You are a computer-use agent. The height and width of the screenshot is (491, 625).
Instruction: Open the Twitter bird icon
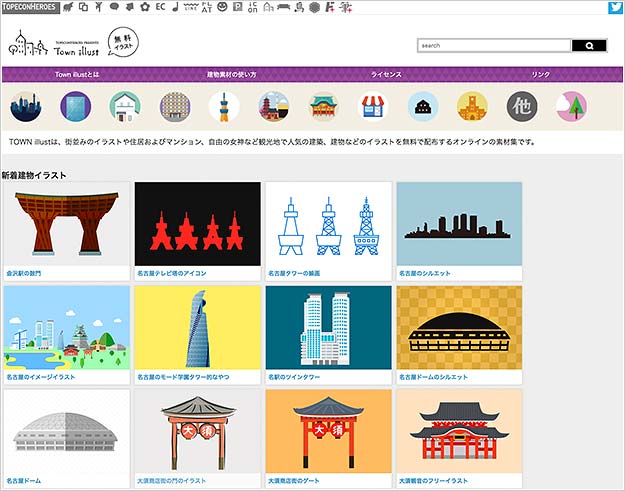pyautogui.click(x=615, y=7)
